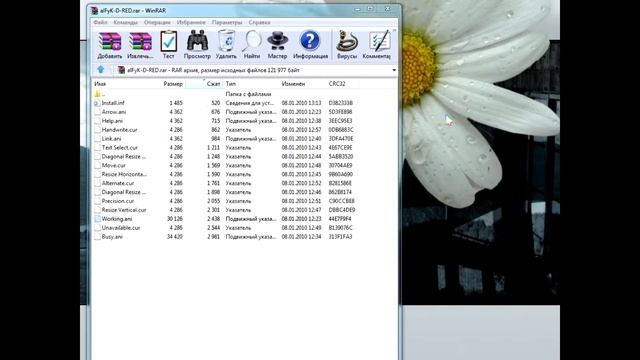Select the Move.cur file name
640x360 pixels.
113,165
